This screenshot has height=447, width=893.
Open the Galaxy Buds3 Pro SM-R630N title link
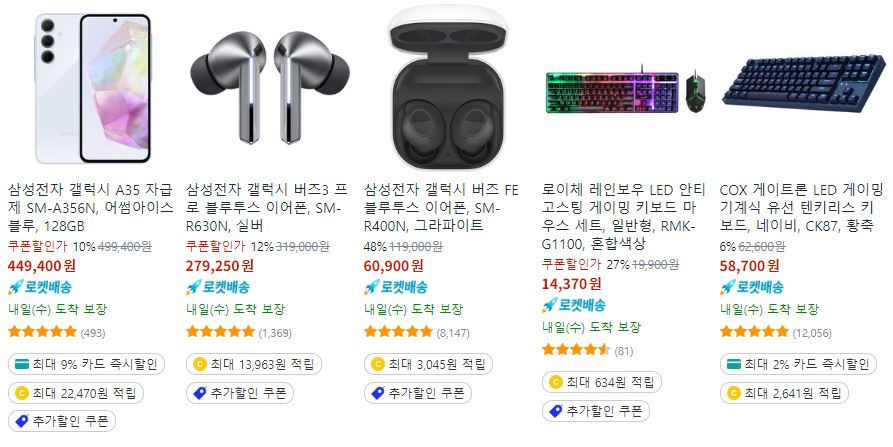267,207
